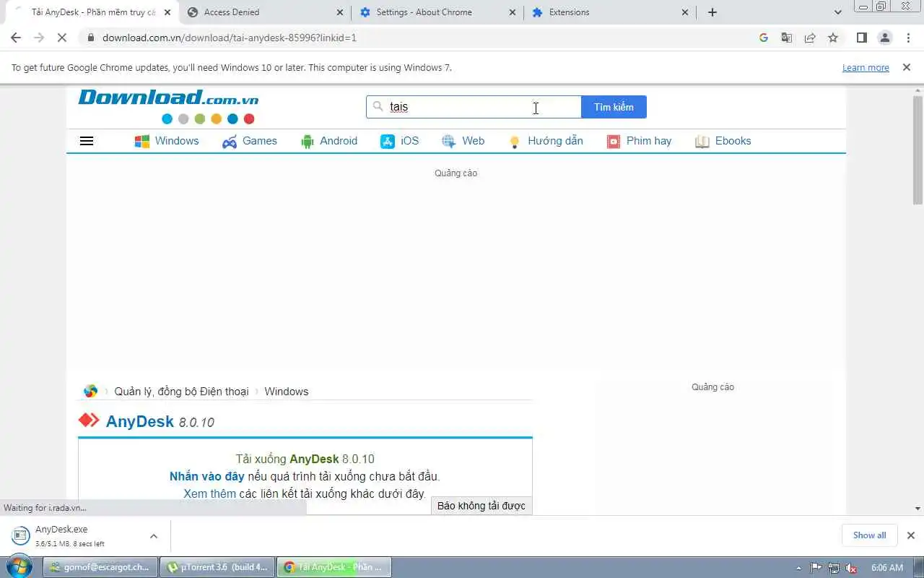This screenshot has width=924, height=578.
Task: Toggle the Chrome side panel
Action: point(861,38)
